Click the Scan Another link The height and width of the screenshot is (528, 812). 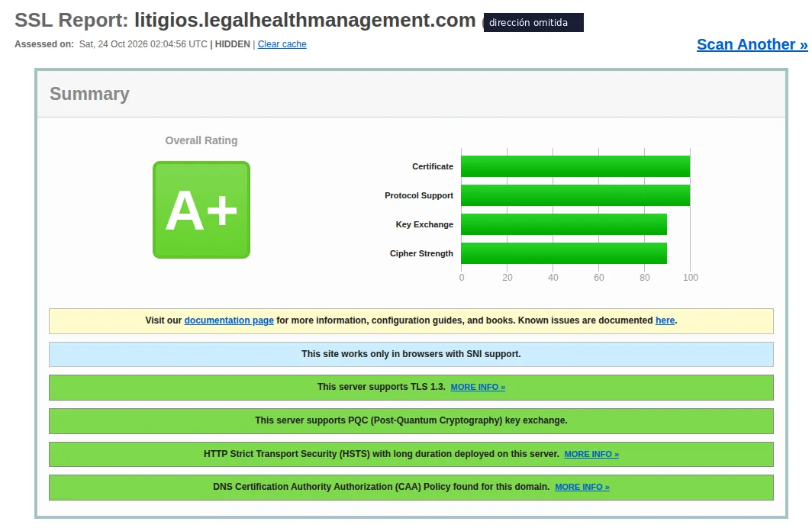(752, 44)
